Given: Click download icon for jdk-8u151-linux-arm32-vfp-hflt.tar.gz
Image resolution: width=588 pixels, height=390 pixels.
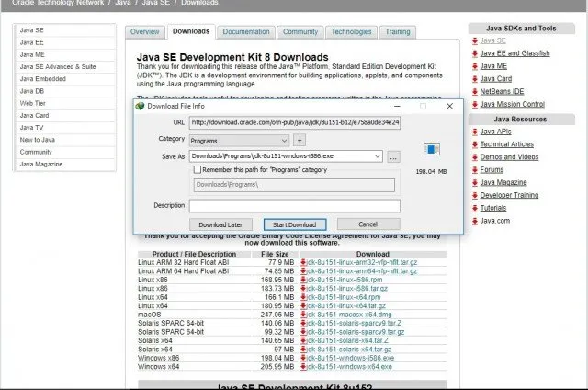Looking at the screenshot, I should [303, 262].
